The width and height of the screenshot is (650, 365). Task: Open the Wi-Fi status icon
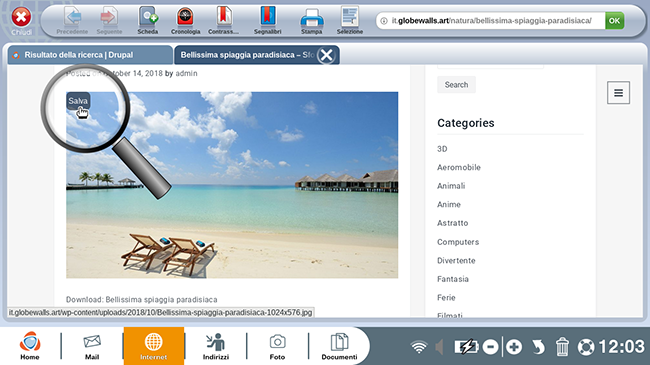point(419,347)
